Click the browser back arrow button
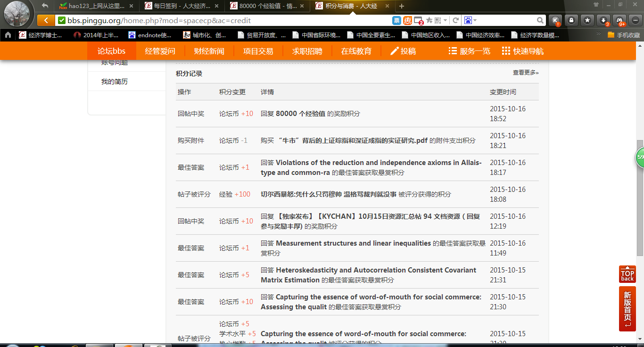 pos(46,20)
